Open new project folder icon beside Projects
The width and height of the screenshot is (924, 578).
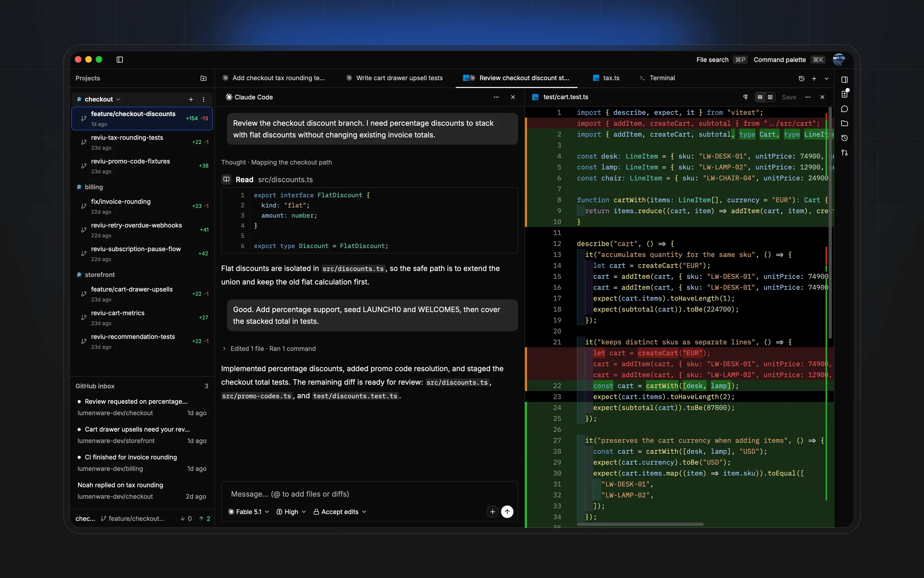[x=203, y=78]
